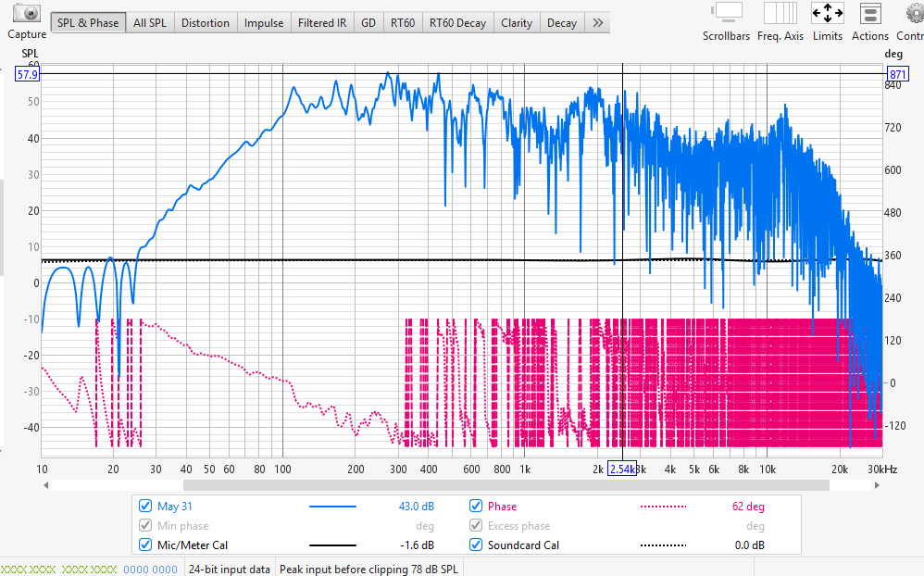The width and height of the screenshot is (924, 576).
Task: Switch to Clarity tab
Action: coord(517,22)
